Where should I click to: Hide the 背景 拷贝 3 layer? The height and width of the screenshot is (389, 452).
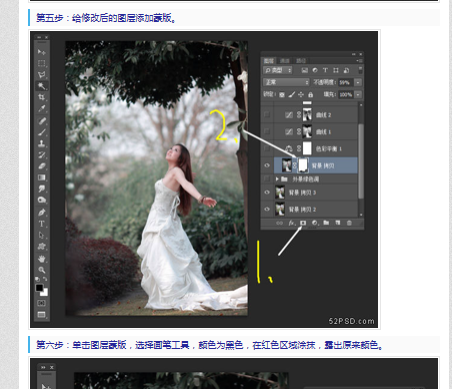tap(267, 192)
